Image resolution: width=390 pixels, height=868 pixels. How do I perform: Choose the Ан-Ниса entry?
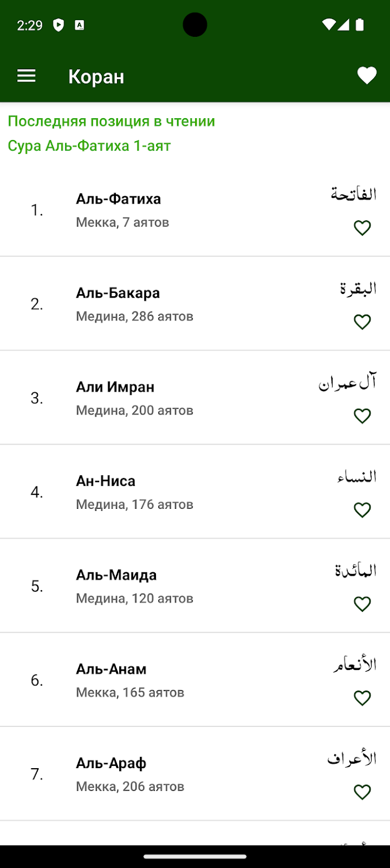tap(195, 492)
